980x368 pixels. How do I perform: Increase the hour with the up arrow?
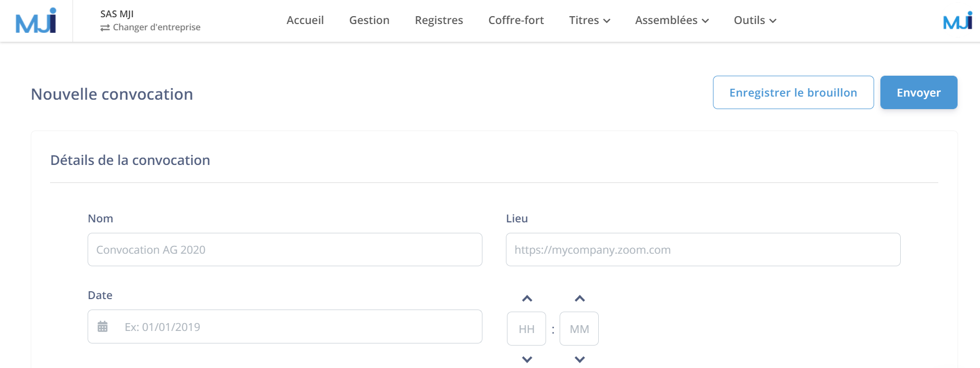(527, 299)
